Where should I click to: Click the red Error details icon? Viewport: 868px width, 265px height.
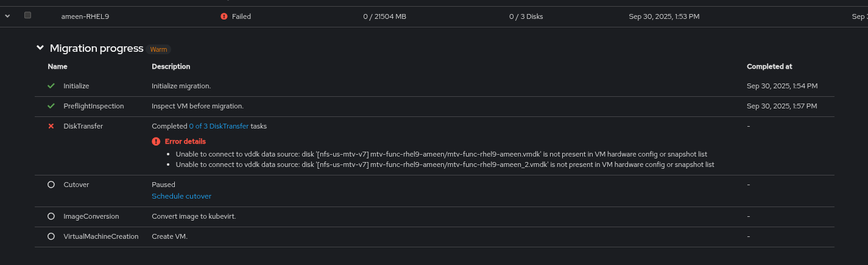tap(156, 141)
